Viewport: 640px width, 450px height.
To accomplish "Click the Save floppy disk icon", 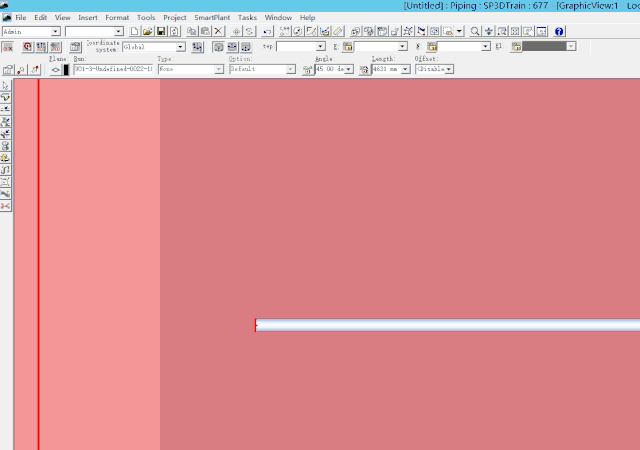I will click(x=161, y=31).
